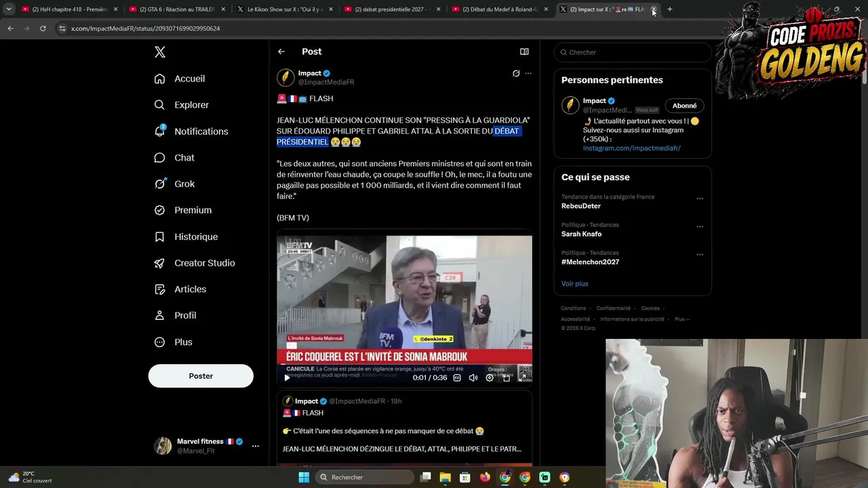This screenshot has height=488, width=868.
Task: Toggle video closed captions
Action: pyautogui.click(x=457, y=378)
